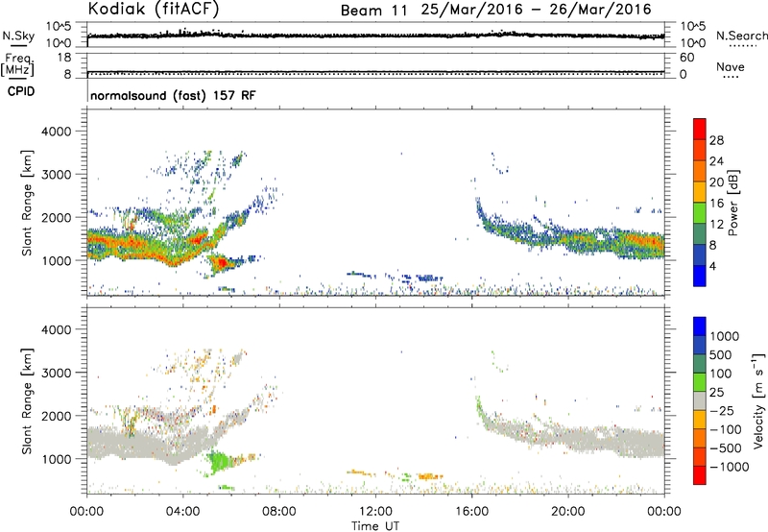Click the "08:00" time axis tick label
Screen dimensions: 768x532
[x=279, y=512]
